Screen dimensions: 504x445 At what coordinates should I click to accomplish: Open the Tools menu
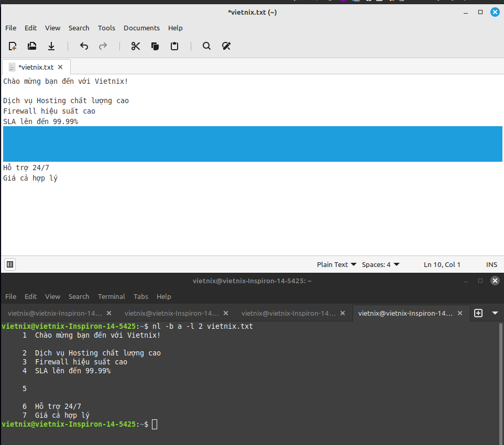click(x=106, y=28)
